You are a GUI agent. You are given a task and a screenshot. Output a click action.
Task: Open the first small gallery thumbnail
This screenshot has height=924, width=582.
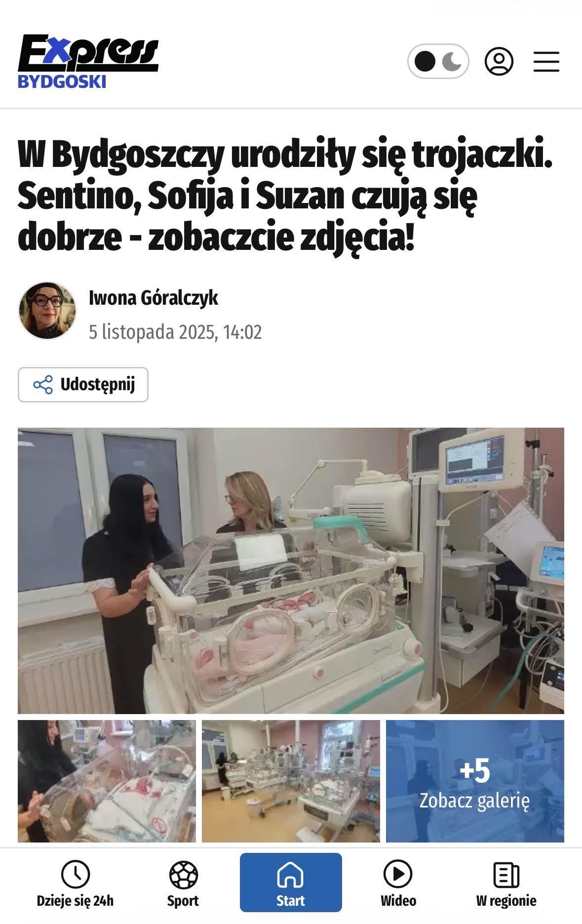107,781
